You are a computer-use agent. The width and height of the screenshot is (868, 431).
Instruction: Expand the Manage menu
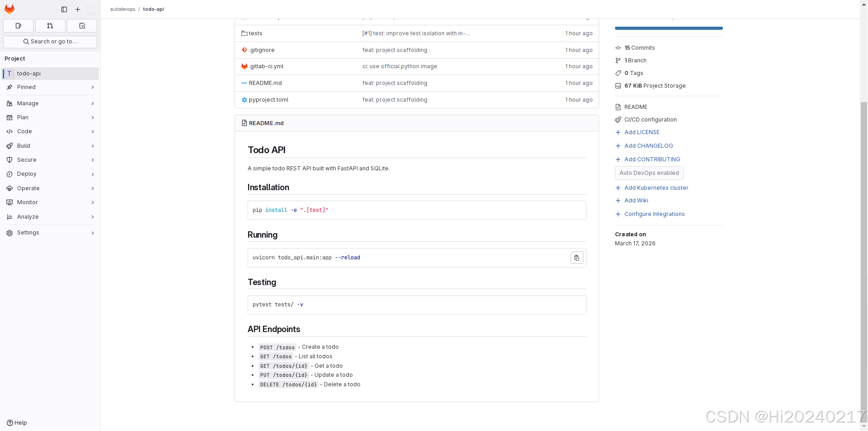coord(50,103)
